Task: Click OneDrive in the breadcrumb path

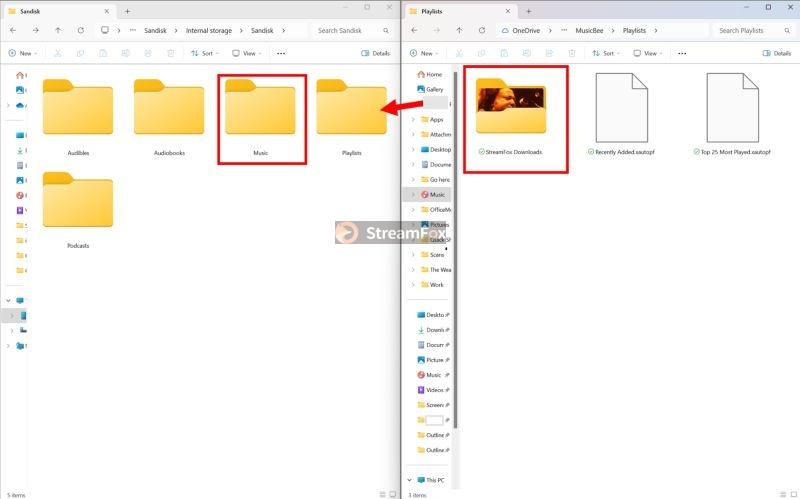Action: 526,31
